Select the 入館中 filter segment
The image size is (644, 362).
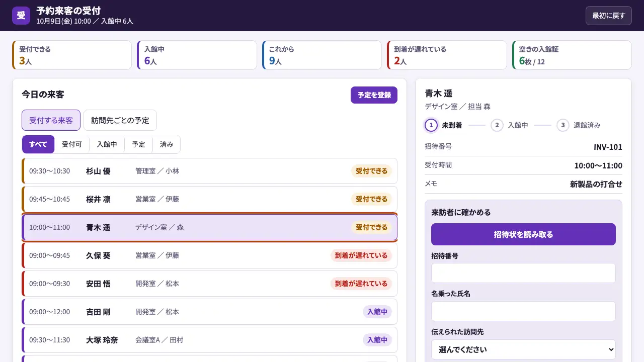107,144
